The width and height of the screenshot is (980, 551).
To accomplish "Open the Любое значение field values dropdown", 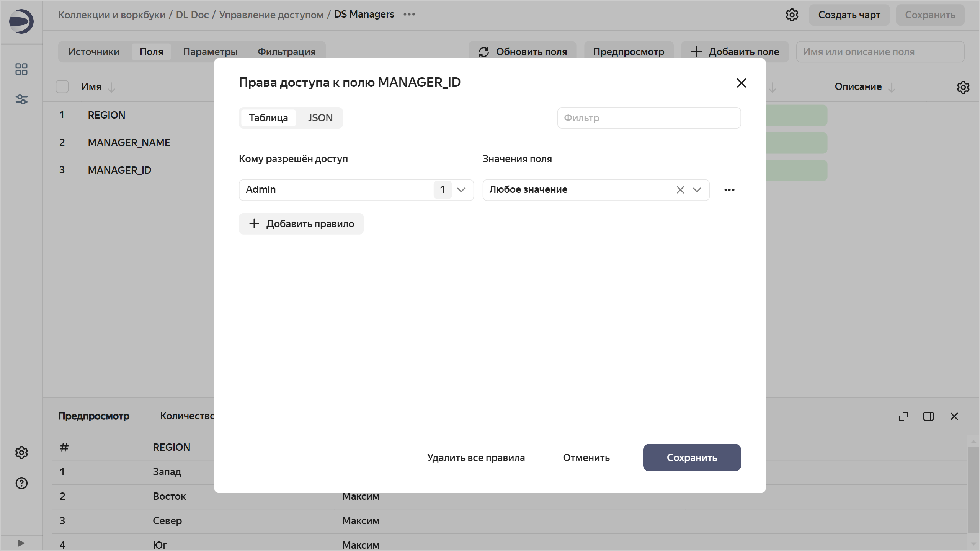I will pyautogui.click(x=697, y=189).
